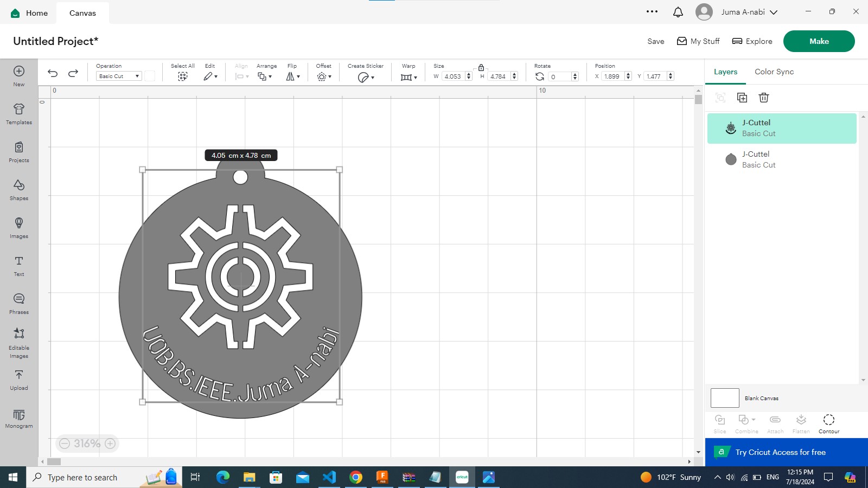Click the X position field
Image resolution: width=868 pixels, height=488 pixels.
[x=613, y=76]
